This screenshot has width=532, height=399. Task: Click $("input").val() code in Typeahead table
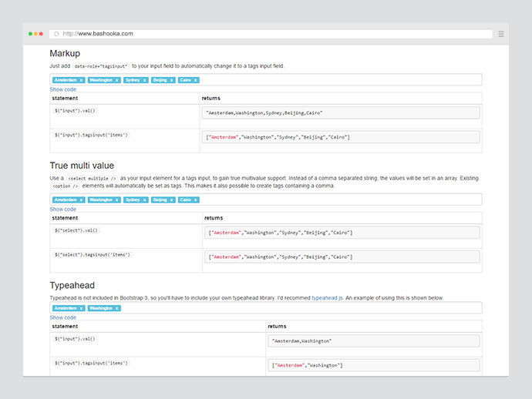pyautogui.click(x=75, y=339)
